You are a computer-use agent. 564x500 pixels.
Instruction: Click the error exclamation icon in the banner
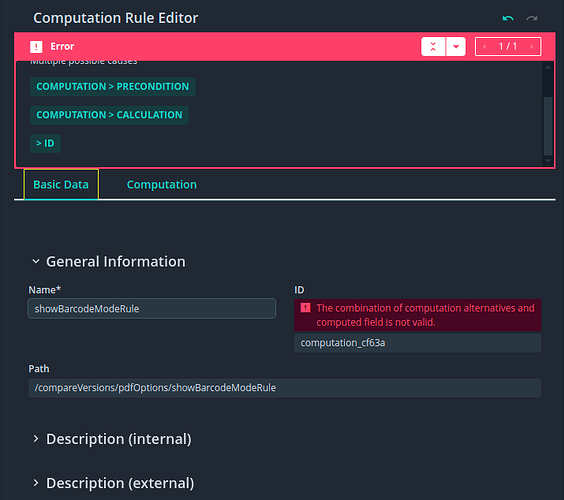[36, 46]
